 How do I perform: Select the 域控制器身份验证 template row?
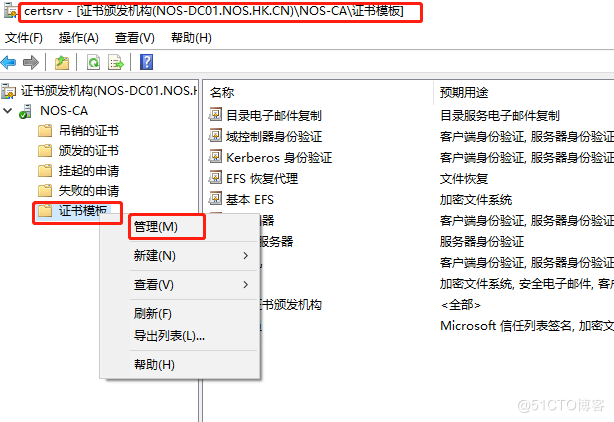click(x=274, y=136)
